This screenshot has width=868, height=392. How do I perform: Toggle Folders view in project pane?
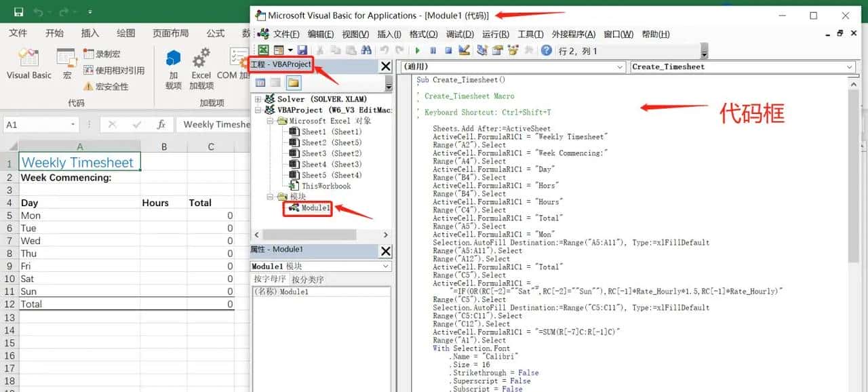[293, 83]
